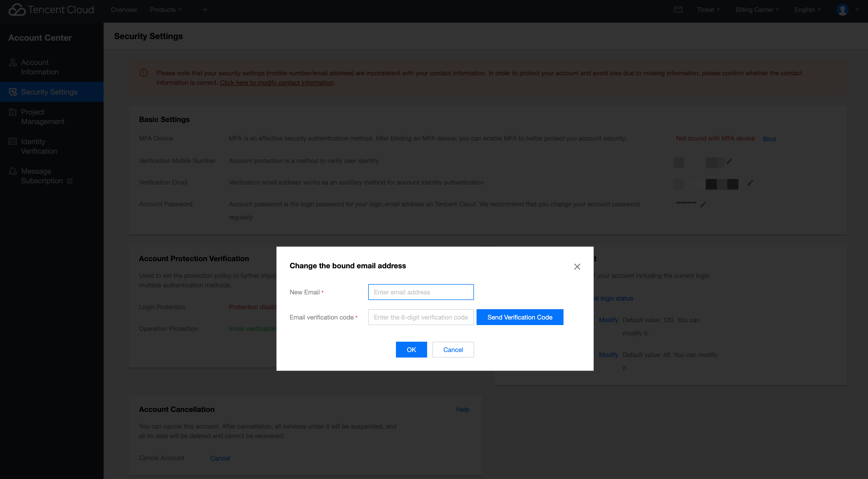Click the dialog title Change the bound email address

(347, 266)
